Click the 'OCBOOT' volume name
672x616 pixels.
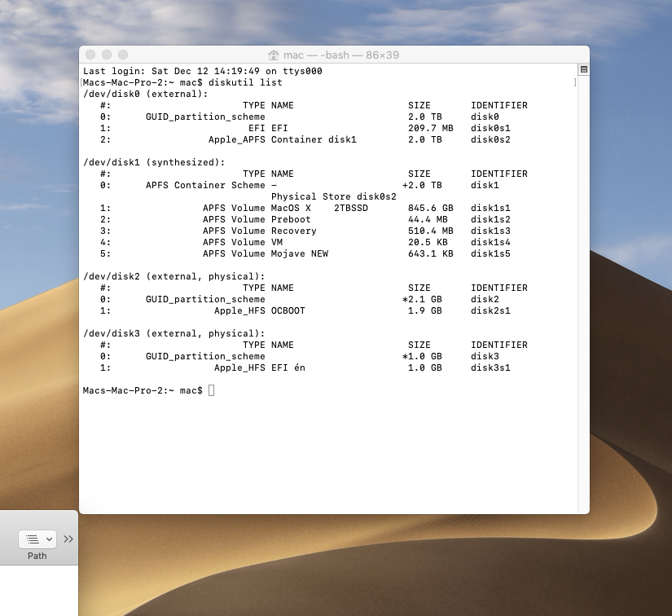(x=288, y=310)
